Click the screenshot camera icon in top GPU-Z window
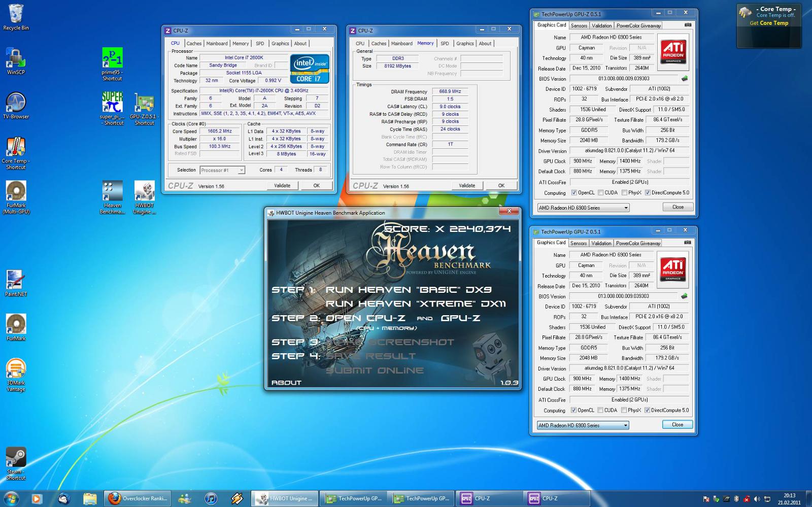This screenshot has height=507, width=812. [x=688, y=25]
